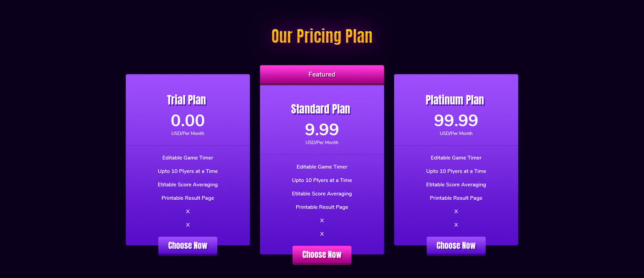Click Etitable Score Averaging in Platinum Plan
The width and height of the screenshot is (644, 278).
tap(456, 185)
